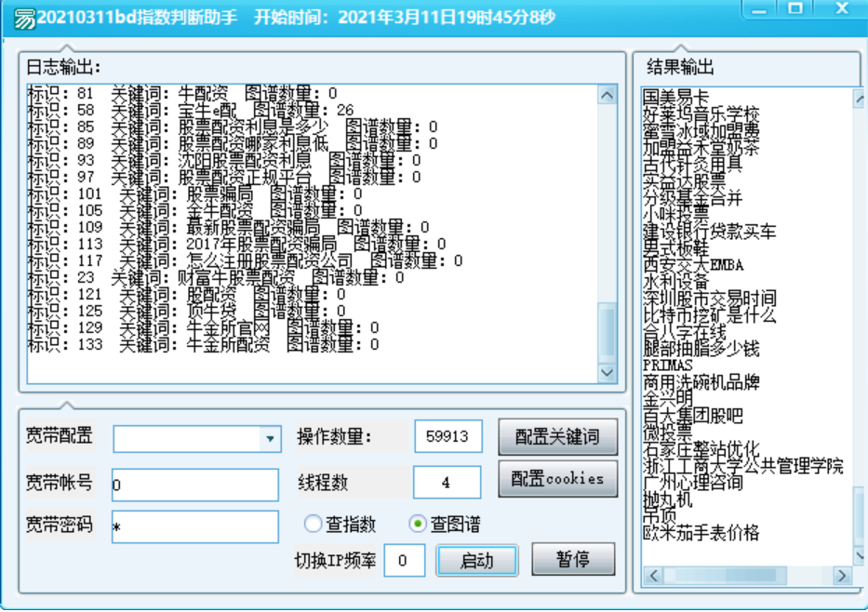Open the 宽带配置 dropdown list

click(270, 439)
